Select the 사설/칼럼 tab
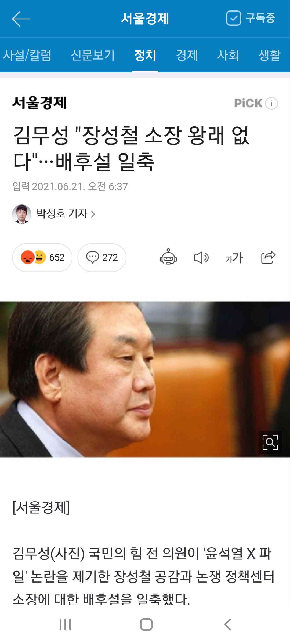 coord(27,55)
